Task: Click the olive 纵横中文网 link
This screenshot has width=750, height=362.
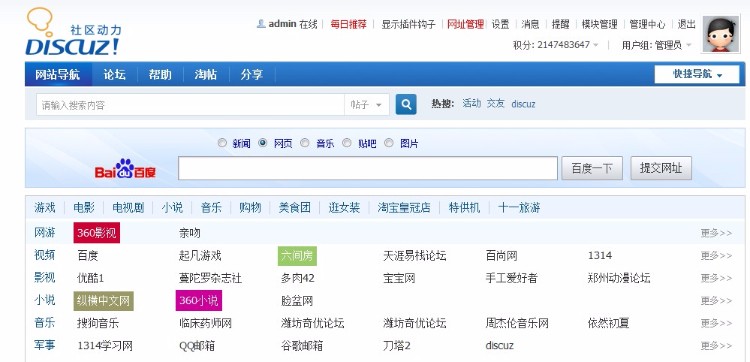Action: coord(104,301)
